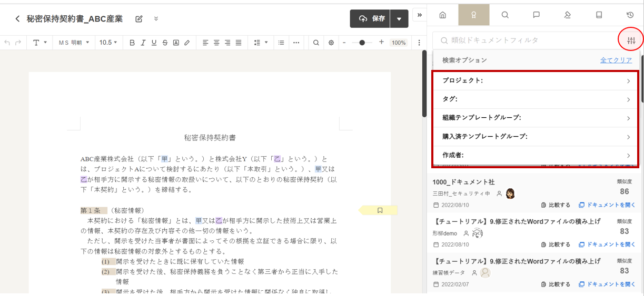Toggle strikethrough formatting
Screen dimensions: 644x296
tap(165, 43)
